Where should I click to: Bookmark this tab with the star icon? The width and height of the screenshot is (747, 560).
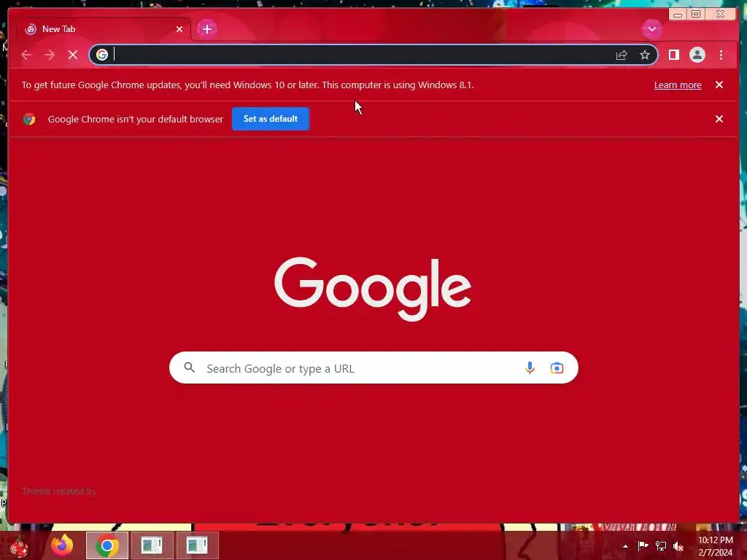pos(645,55)
